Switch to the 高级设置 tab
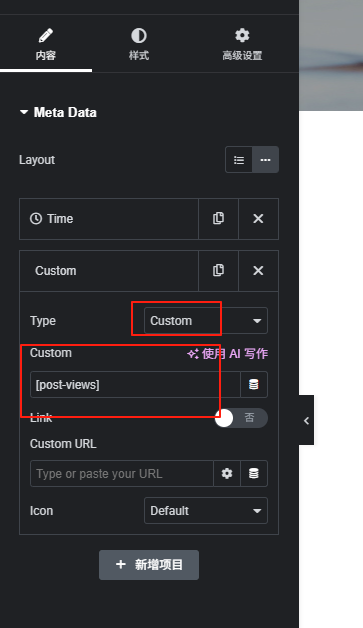Image resolution: width=363 pixels, height=628 pixels. pyautogui.click(x=242, y=44)
